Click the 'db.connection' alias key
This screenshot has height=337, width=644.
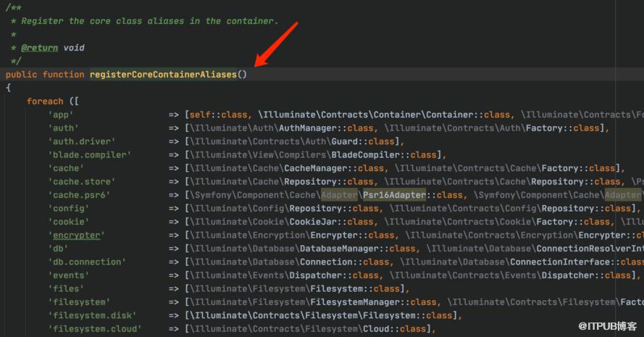click(87, 262)
